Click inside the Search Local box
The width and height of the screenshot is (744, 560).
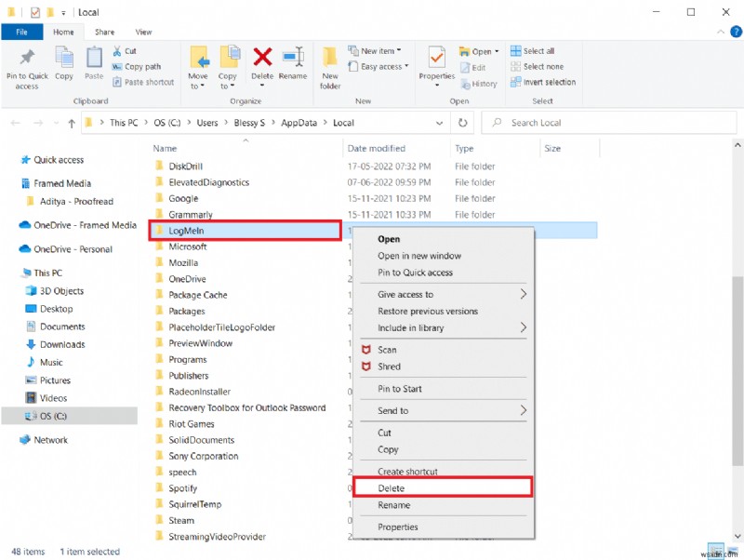(558, 122)
